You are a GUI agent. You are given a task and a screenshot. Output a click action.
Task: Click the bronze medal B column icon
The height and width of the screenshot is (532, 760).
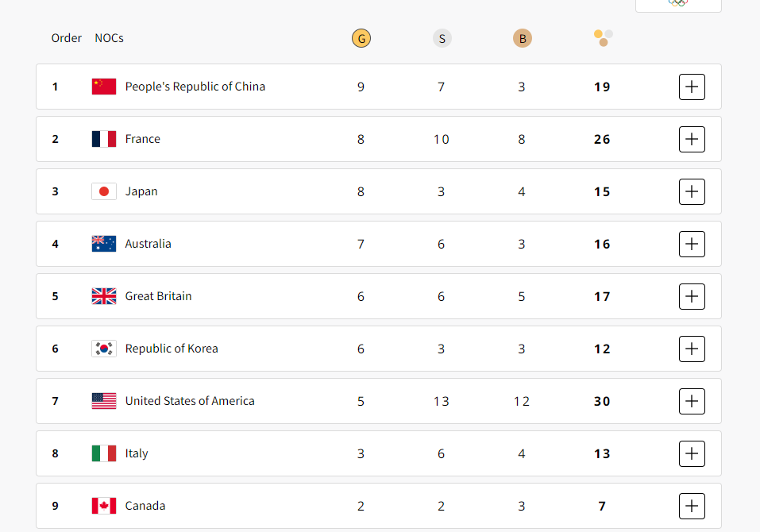523,38
